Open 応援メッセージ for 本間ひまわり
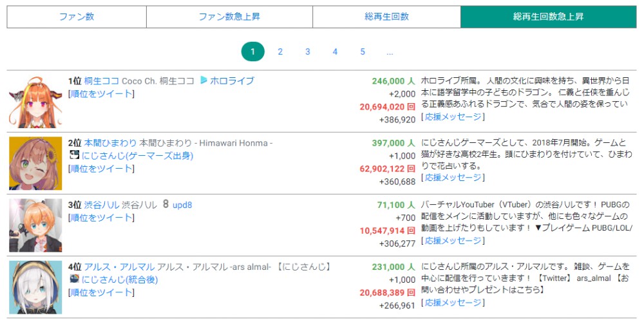644x322 pixels. 453,178
